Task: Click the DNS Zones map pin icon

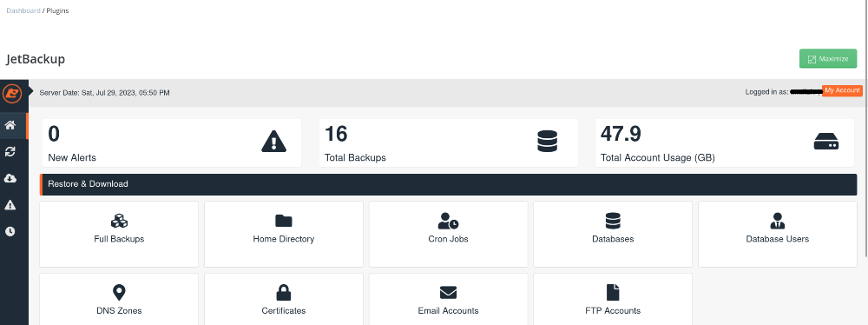Action: (119, 292)
